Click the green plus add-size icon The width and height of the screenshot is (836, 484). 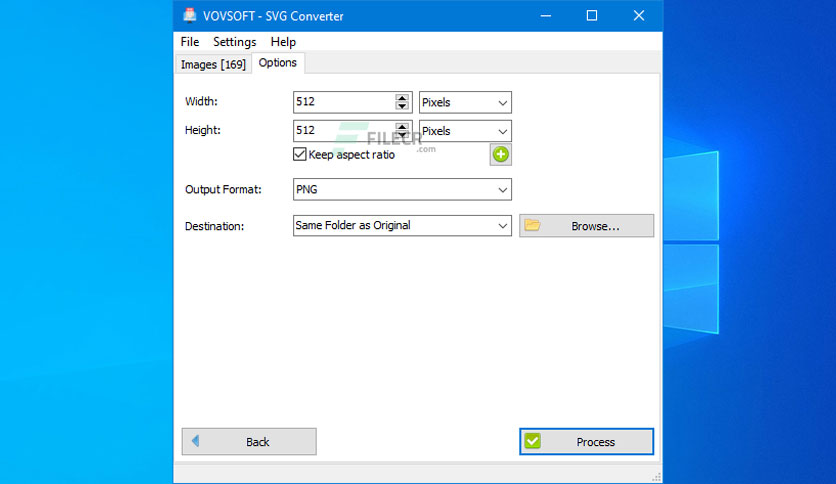(501, 155)
